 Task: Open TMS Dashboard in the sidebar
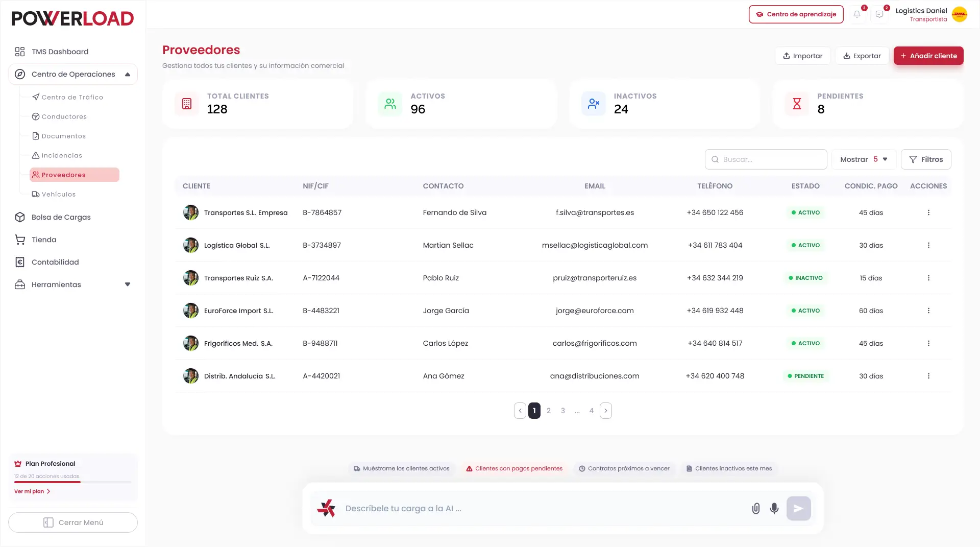click(x=73, y=52)
